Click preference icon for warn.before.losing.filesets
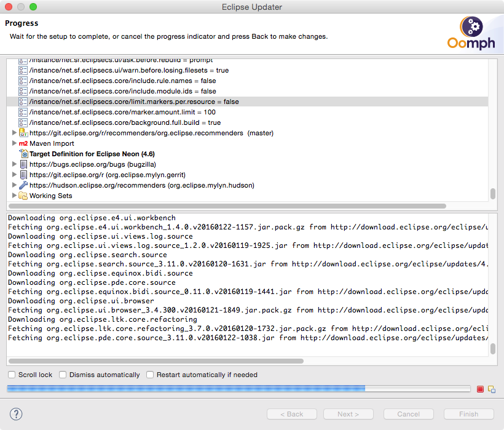The width and height of the screenshot is (504, 430). coord(23,70)
